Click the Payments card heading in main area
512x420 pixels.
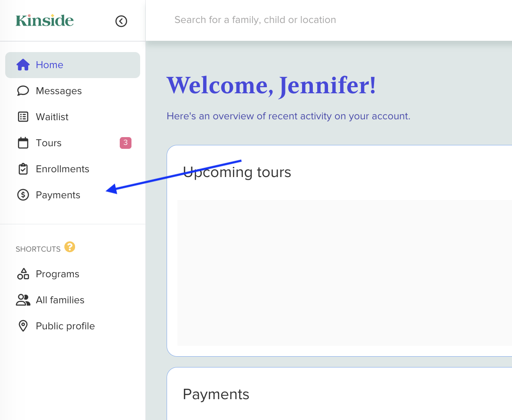click(216, 394)
